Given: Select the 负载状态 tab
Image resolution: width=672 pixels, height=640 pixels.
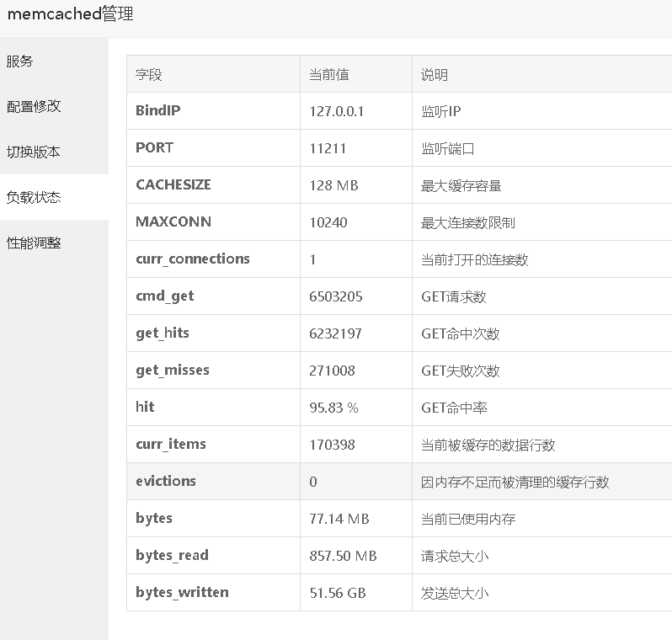Looking at the screenshot, I should (54, 197).
